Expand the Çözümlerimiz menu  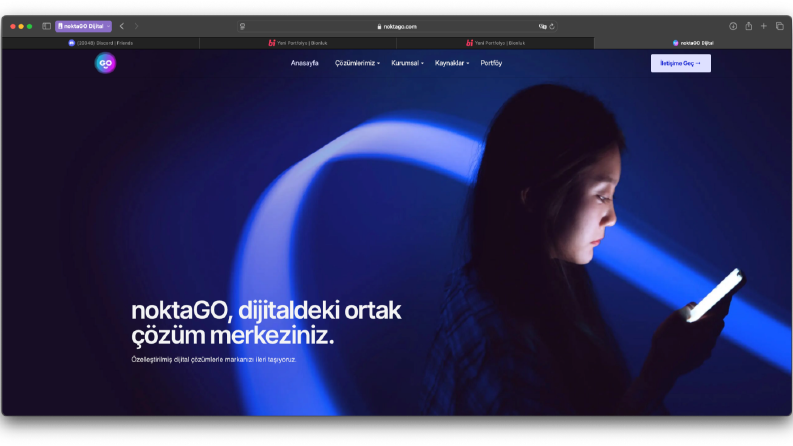tap(357, 63)
